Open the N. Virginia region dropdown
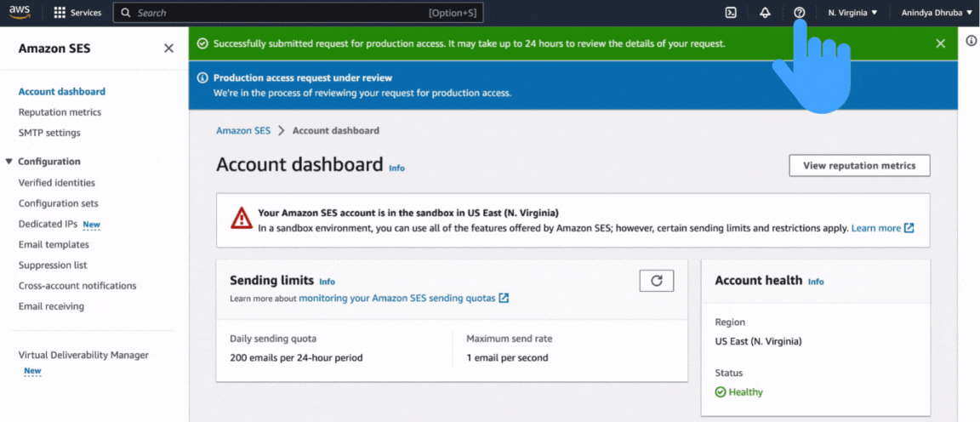Screen dimensions: 980x422 [852, 13]
